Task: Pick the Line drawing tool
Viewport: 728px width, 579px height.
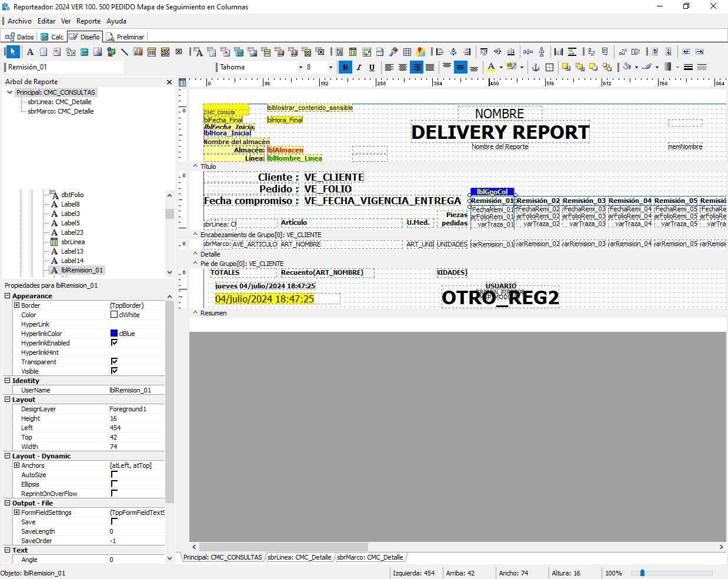Action: pos(125,52)
